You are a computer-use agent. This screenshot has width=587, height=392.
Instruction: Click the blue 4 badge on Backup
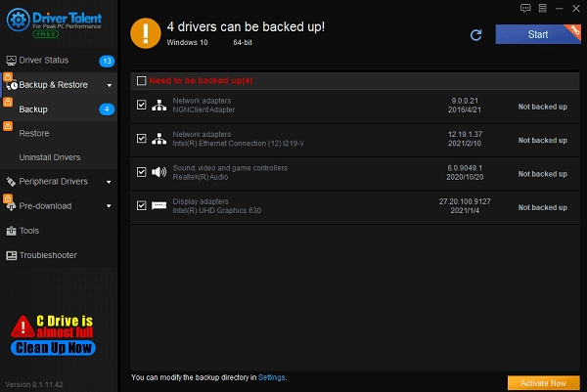tap(107, 109)
